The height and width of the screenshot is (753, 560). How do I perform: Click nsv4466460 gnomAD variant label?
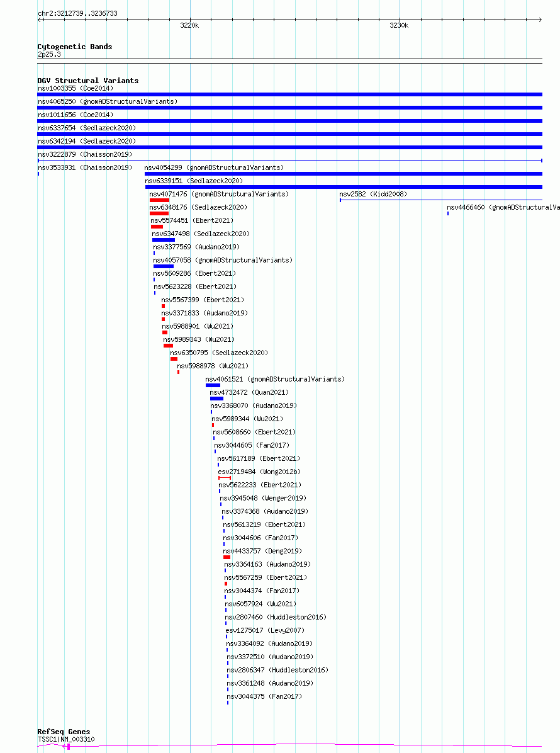[503, 208]
